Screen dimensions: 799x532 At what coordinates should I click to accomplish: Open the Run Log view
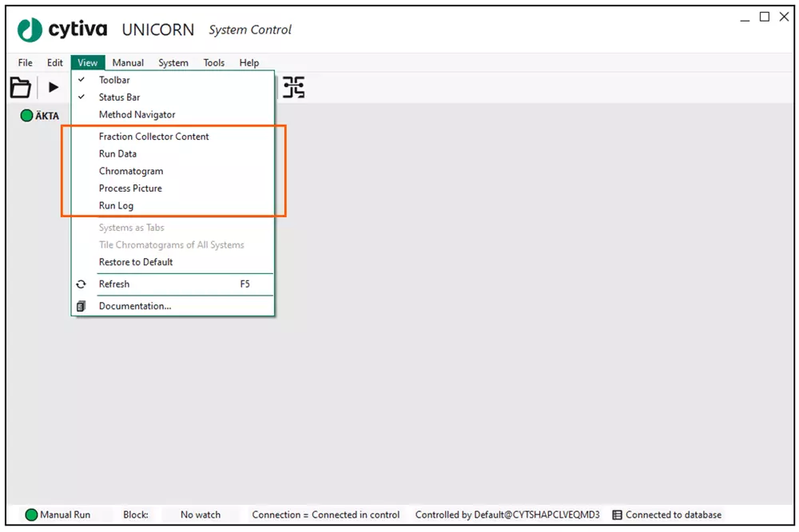click(117, 205)
